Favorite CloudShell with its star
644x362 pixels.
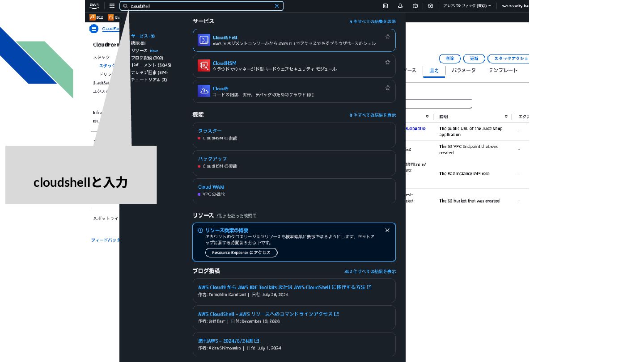click(387, 37)
